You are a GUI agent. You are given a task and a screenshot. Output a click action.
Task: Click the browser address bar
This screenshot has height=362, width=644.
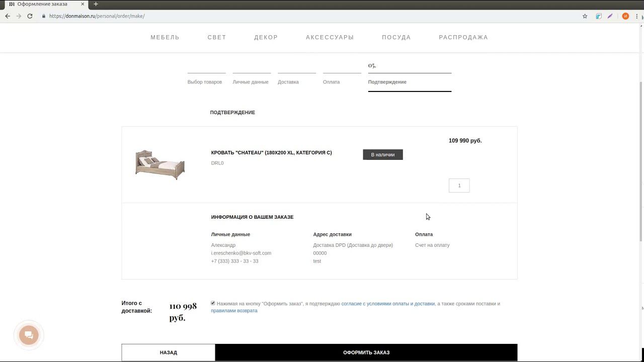pos(312,16)
